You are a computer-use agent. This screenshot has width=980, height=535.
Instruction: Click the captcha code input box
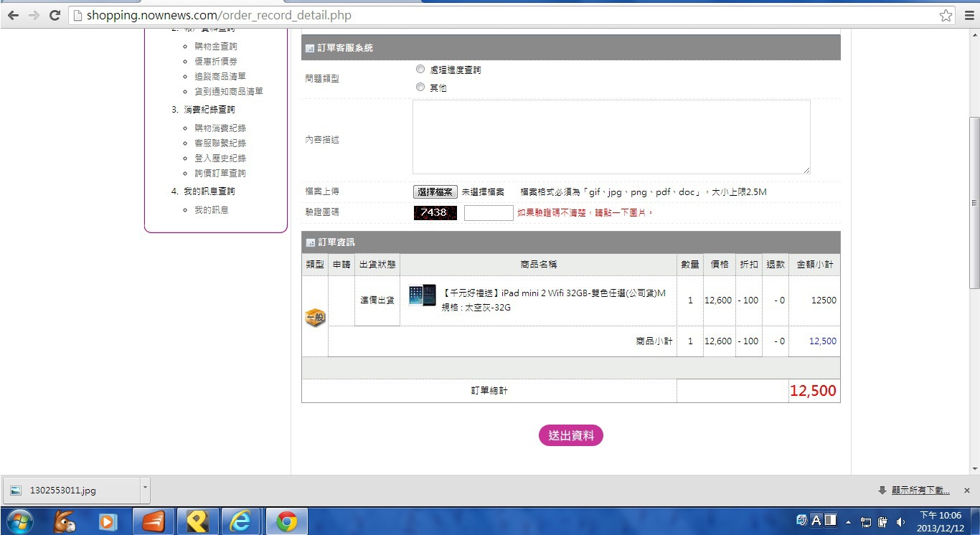489,212
